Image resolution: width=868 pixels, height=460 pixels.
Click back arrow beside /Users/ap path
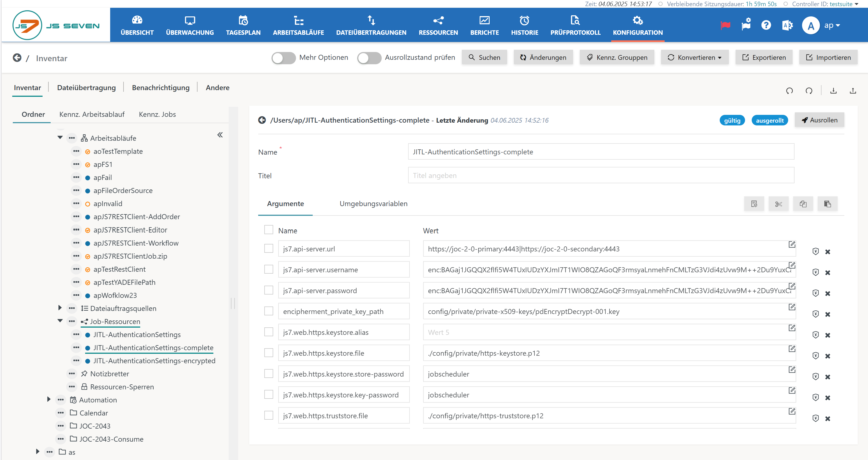[x=262, y=120]
